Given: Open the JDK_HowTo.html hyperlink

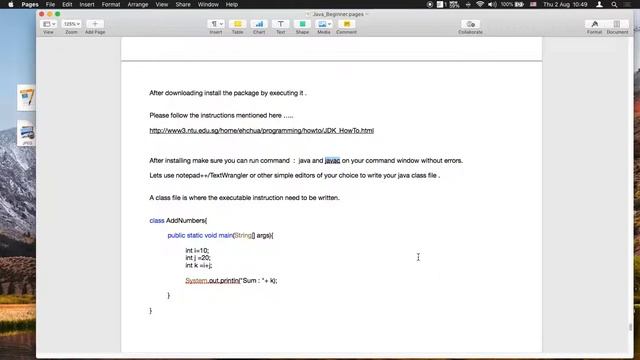Looking at the screenshot, I should (x=262, y=131).
